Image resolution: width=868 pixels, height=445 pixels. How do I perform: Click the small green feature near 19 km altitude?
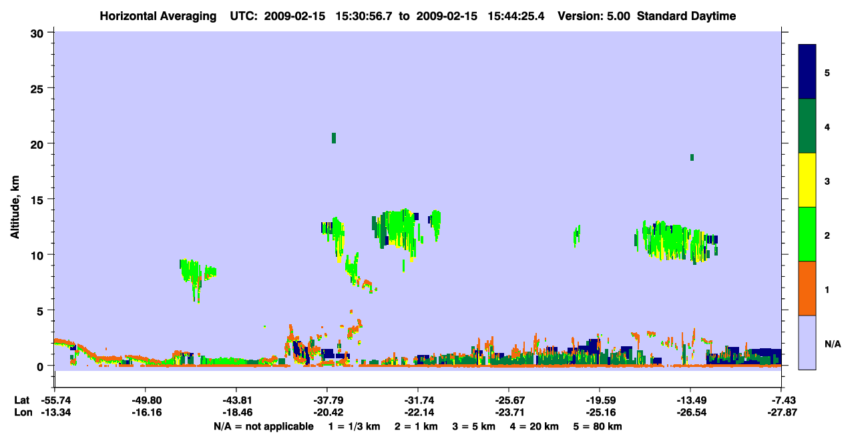coord(692,157)
